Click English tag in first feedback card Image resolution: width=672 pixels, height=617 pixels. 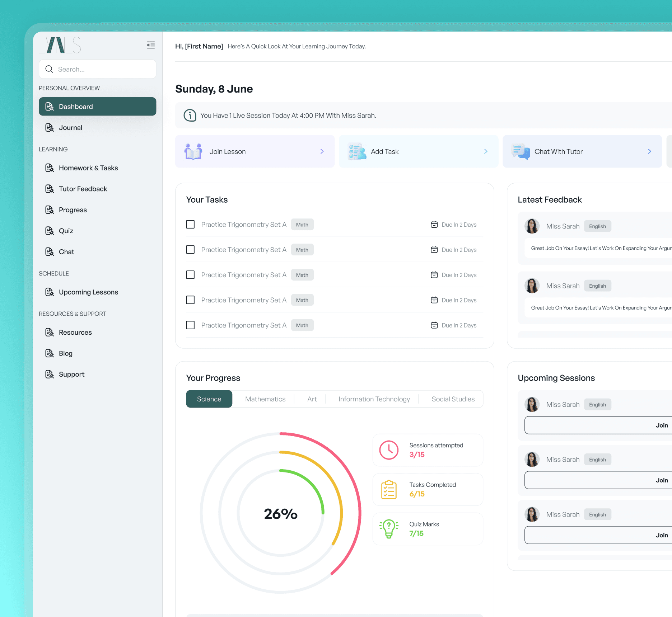coord(597,226)
